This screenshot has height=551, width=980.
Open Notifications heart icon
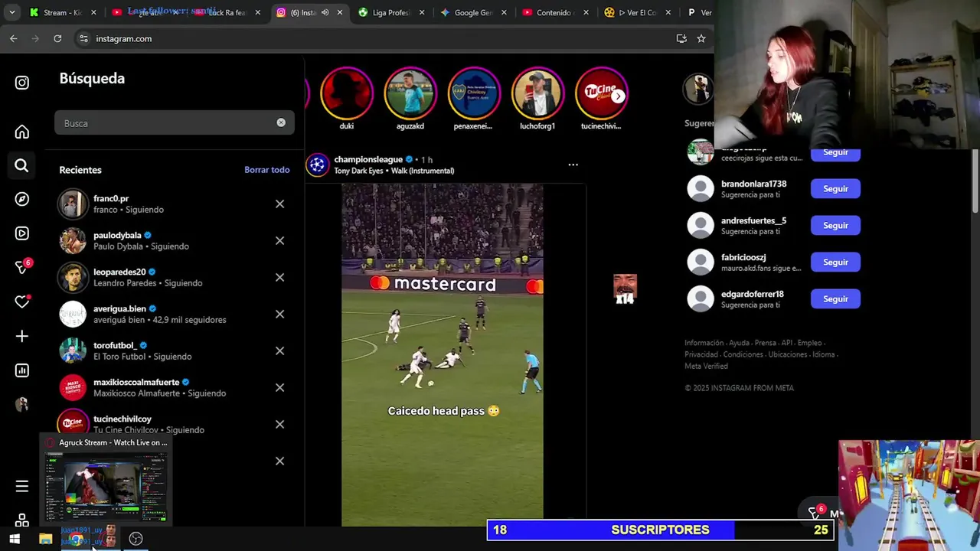click(x=22, y=302)
